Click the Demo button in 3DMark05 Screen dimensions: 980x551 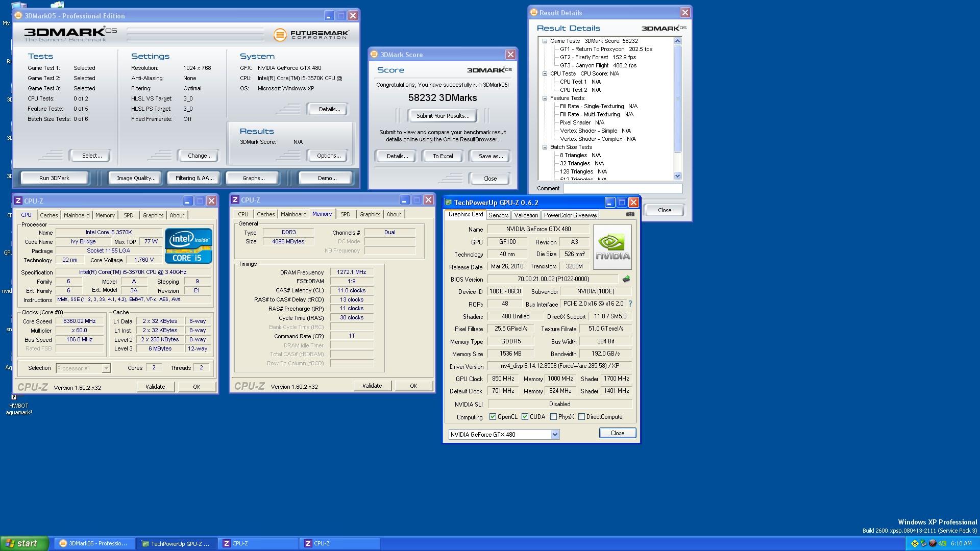coord(327,178)
